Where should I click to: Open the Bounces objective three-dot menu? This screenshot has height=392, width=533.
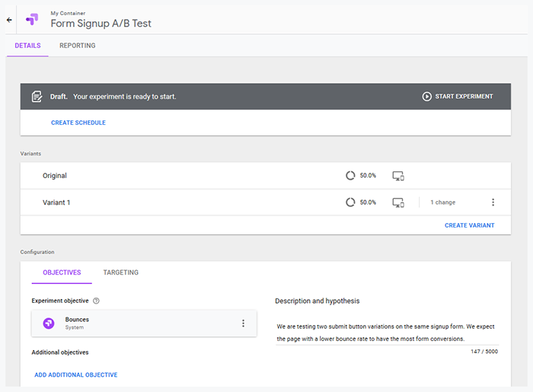pos(243,323)
